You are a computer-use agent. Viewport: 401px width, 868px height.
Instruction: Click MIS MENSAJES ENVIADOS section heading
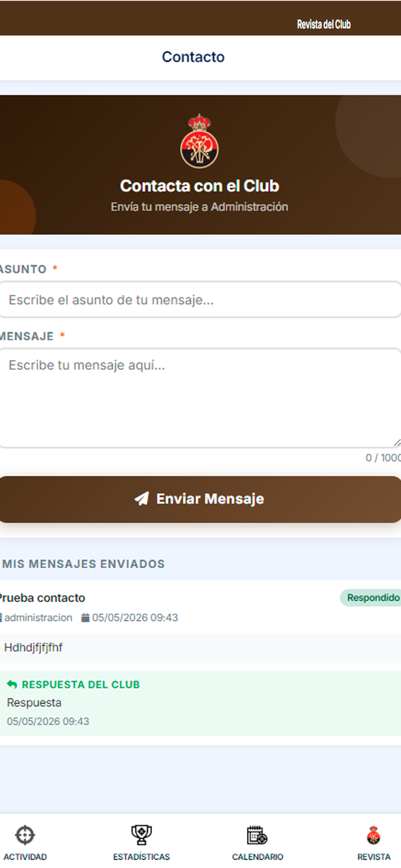click(x=84, y=564)
